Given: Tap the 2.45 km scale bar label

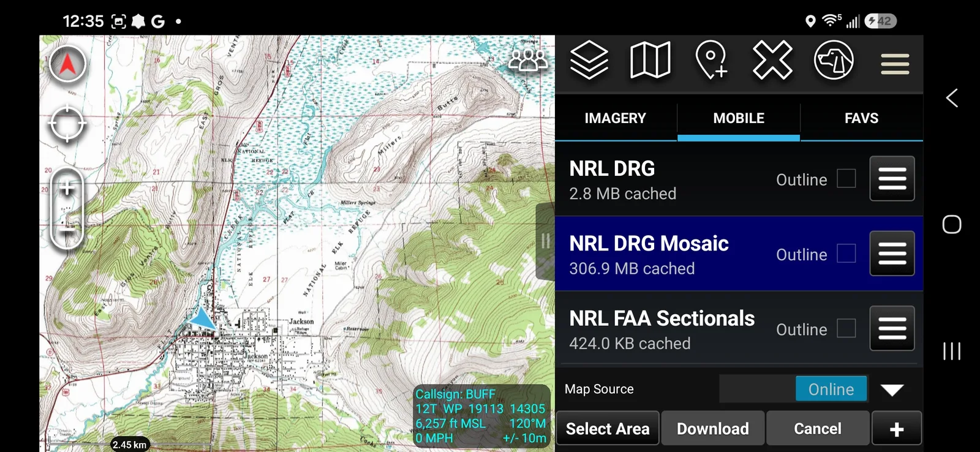Looking at the screenshot, I should click(x=129, y=445).
